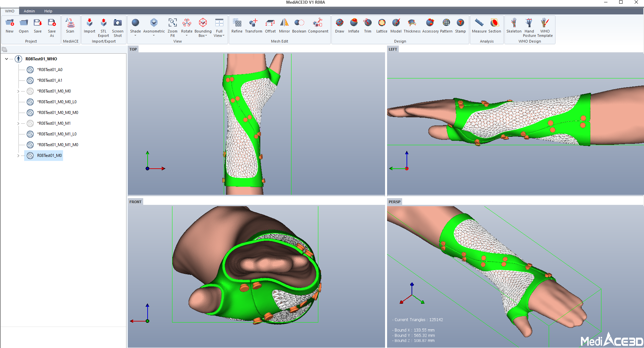Toggle visibility icon of R08Test01_A0
The width and height of the screenshot is (644, 348).
click(x=30, y=70)
